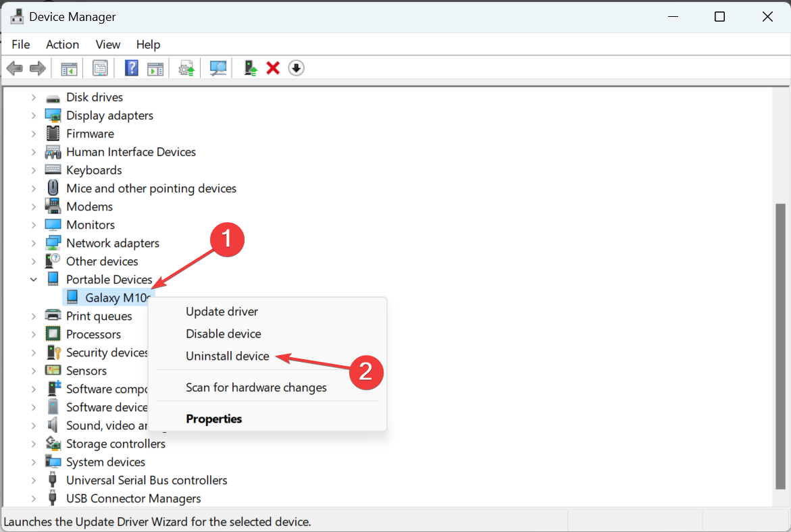This screenshot has height=532, width=791.
Task: Expand the Sensors node
Action: (33, 371)
